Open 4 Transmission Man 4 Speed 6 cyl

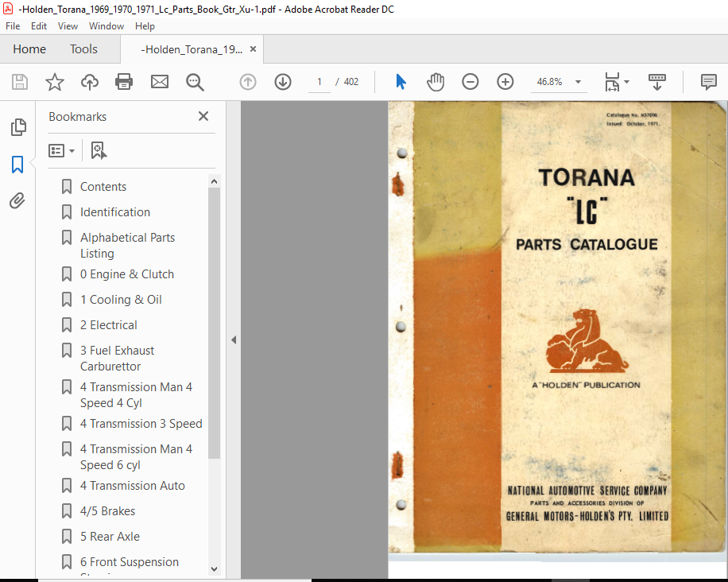(x=136, y=457)
